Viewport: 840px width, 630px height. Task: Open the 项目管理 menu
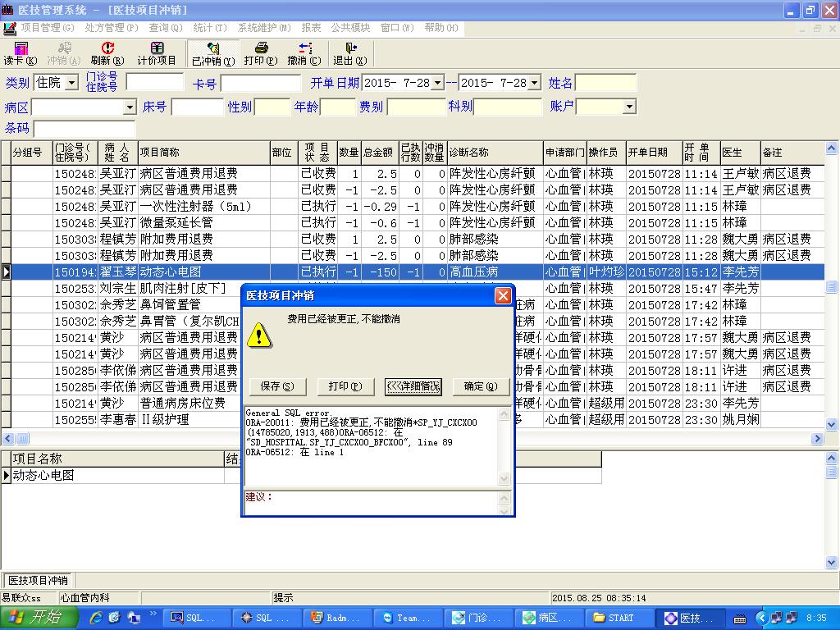(x=48, y=28)
